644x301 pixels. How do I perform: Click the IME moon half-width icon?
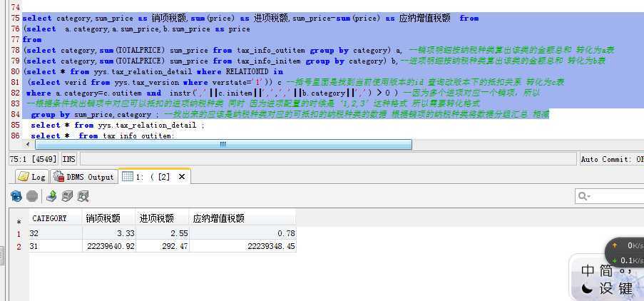tap(588, 289)
